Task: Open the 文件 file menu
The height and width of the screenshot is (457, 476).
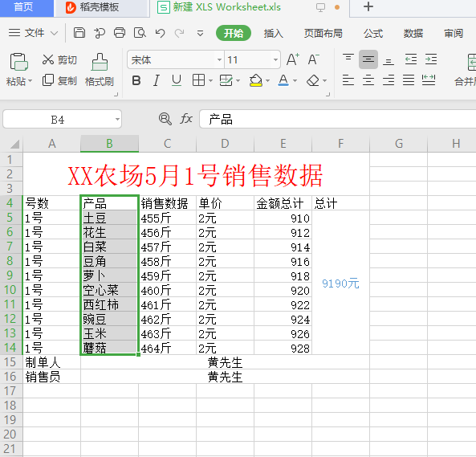Action: [x=33, y=33]
